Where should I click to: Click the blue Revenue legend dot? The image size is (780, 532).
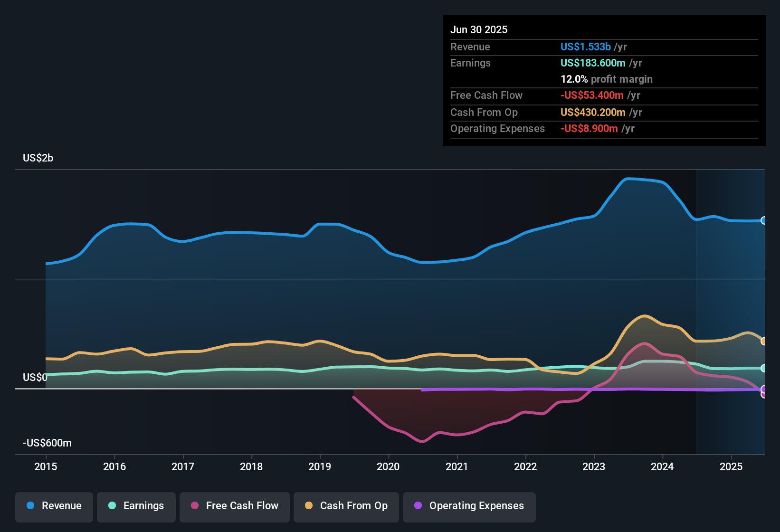(30, 505)
